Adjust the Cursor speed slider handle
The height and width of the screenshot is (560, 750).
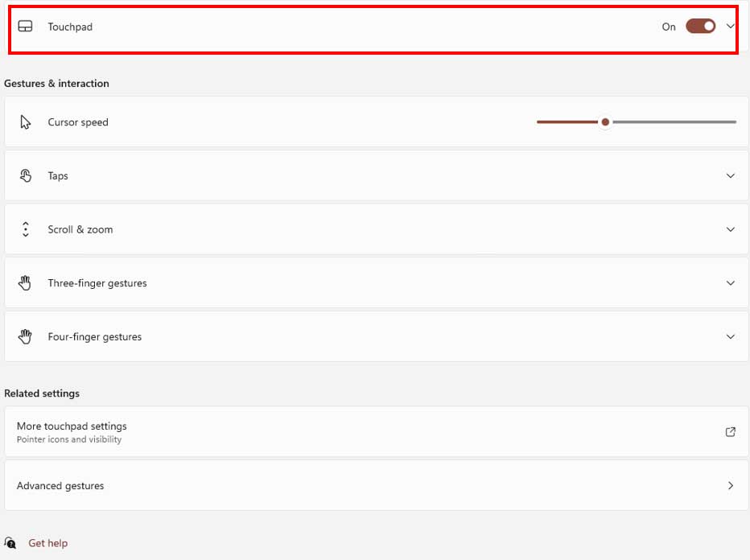coord(605,122)
